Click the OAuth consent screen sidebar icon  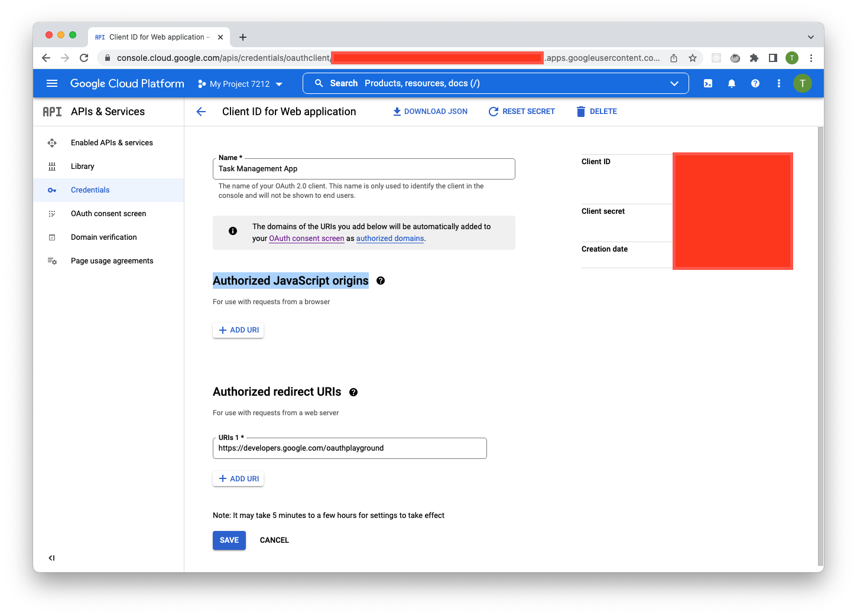(52, 214)
